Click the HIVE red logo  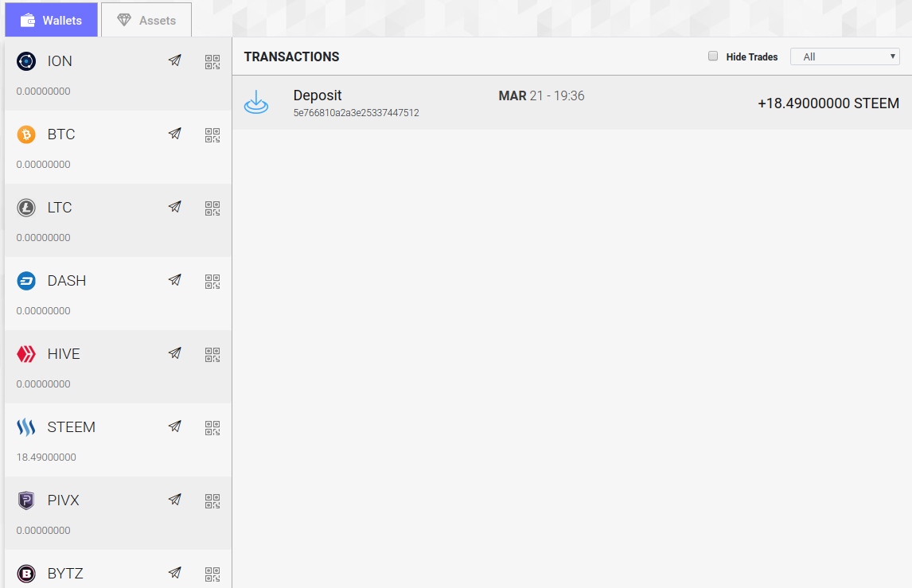pyautogui.click(x=26, y=354)
